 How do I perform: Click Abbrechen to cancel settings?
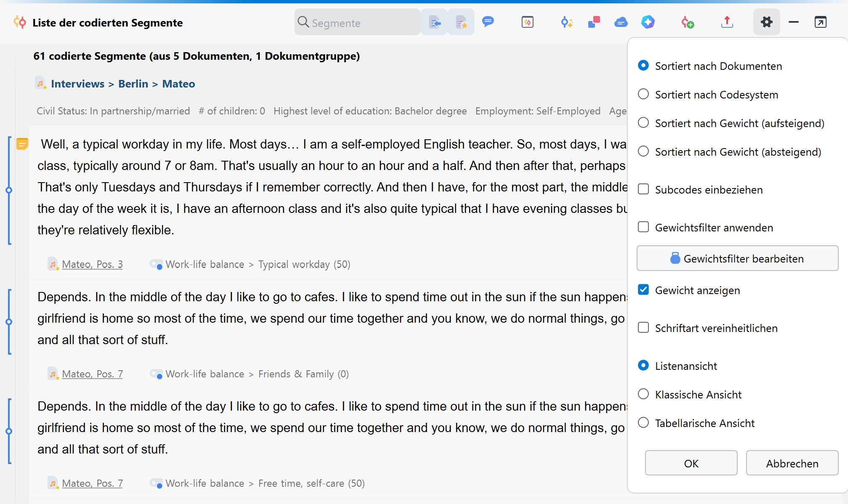tap(792, 463)
